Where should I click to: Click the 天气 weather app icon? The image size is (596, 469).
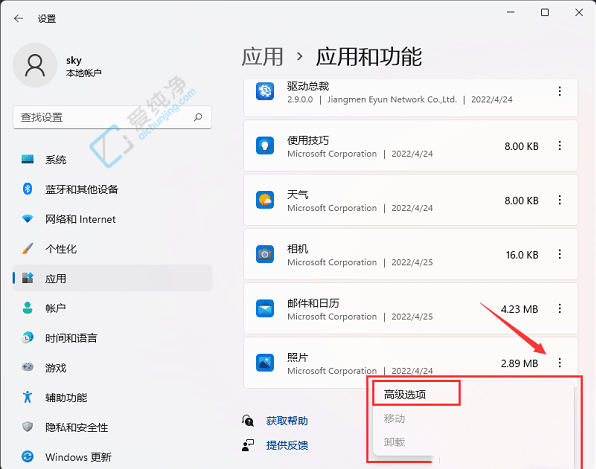265,200
